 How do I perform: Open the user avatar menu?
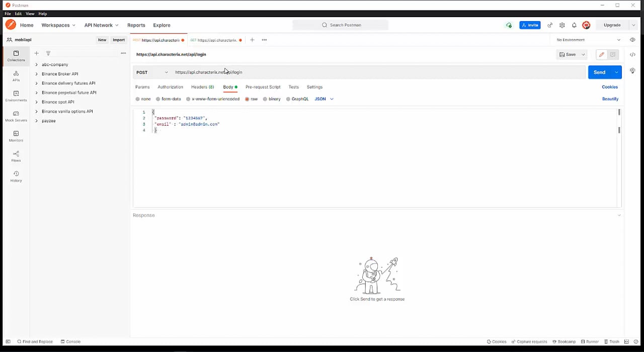[586, 25]
